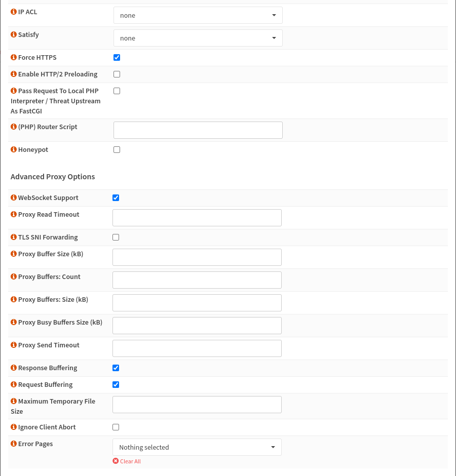Disable Request Buffering
The image size is (456, 476).
pos(116,384)
